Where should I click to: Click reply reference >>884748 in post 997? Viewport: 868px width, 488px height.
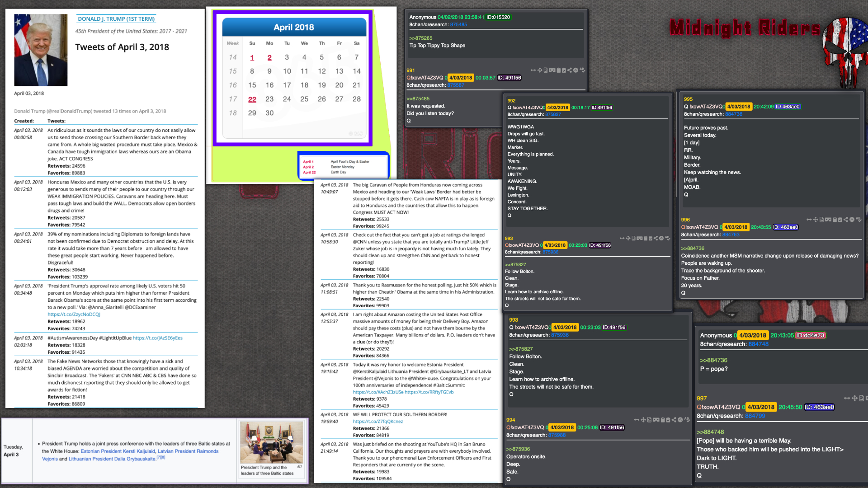click(x=710, y=432)
